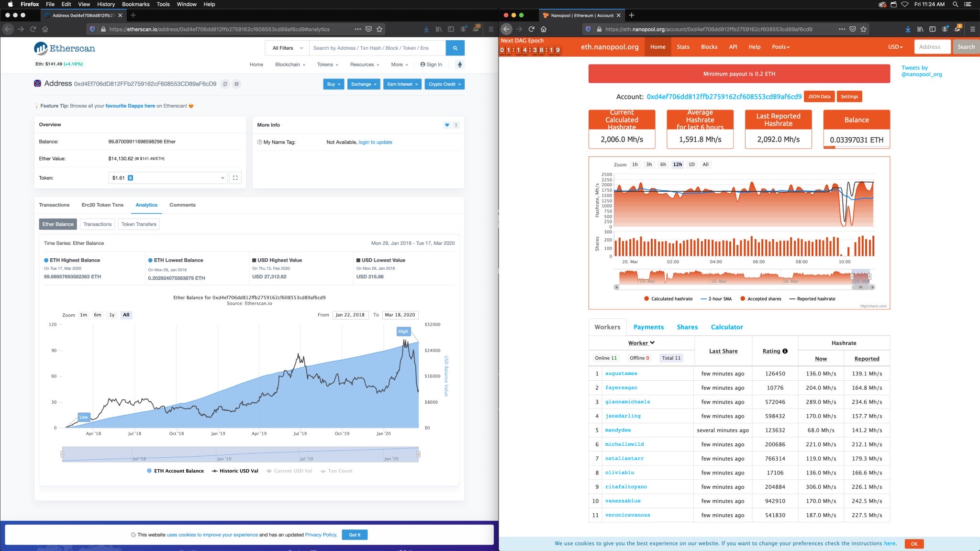Expand Resources menu in Etherscan nav

pyautogui.click(x=364, y=65)
